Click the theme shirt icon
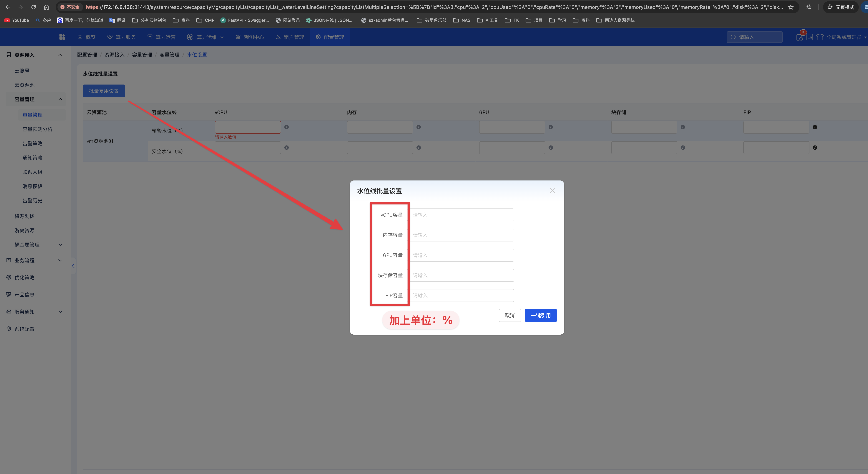This screenshot has height=474, width=868. pyautogui.click(x=820, y=37)
